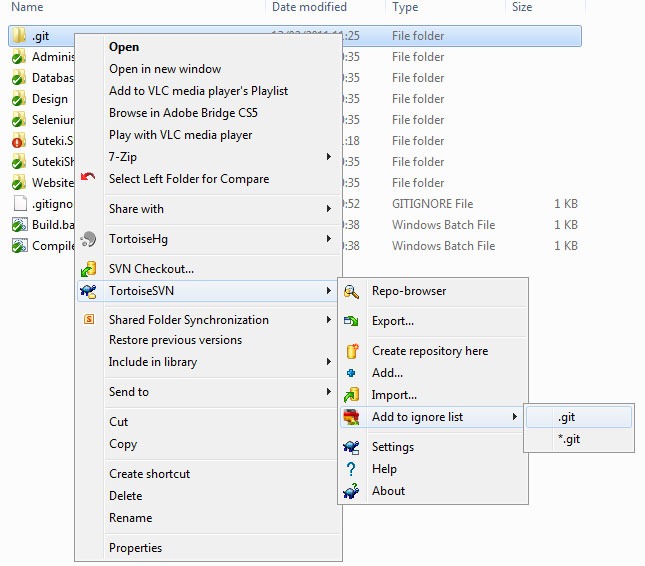Click the TortoiseHg grey icon
This screenshot has width=645, height=566.
[88, 239]
